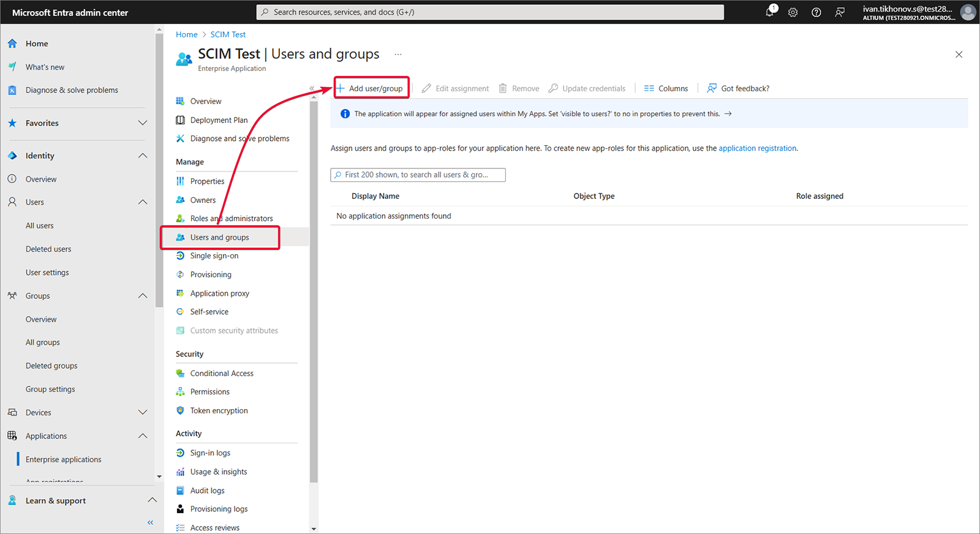Click the Provisioning logs icon

point(180,509)
